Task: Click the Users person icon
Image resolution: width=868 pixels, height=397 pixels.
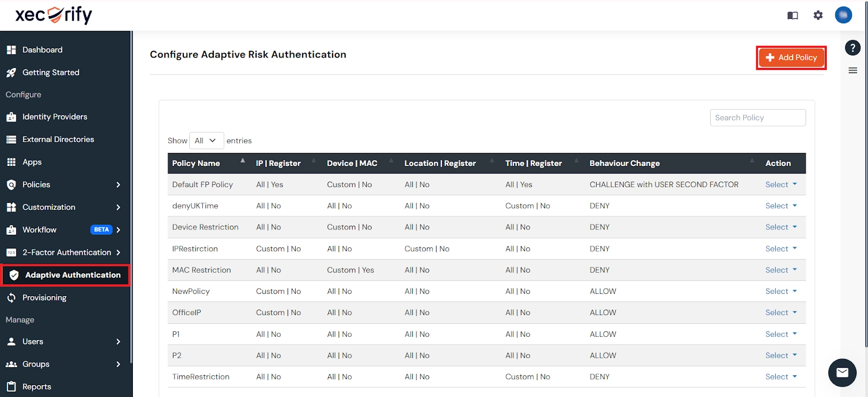Action: [11, 342]
